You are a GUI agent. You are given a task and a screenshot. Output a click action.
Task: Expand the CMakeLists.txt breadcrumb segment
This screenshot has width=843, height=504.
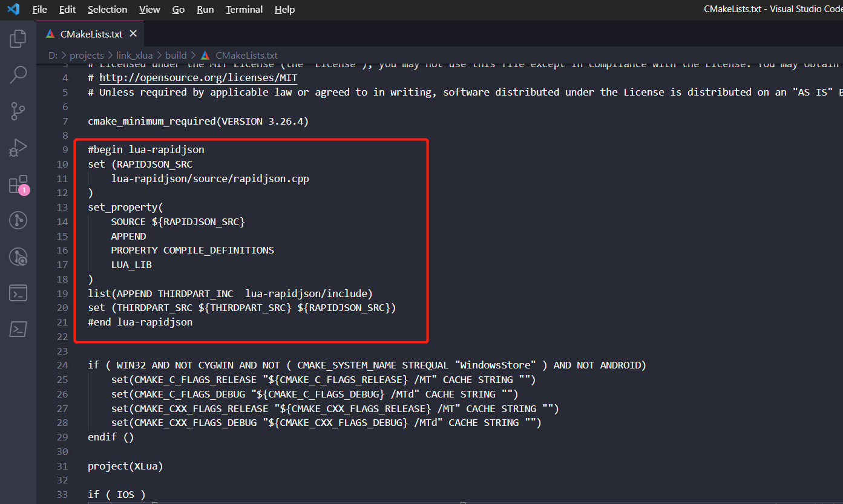[x=246, y=55]
